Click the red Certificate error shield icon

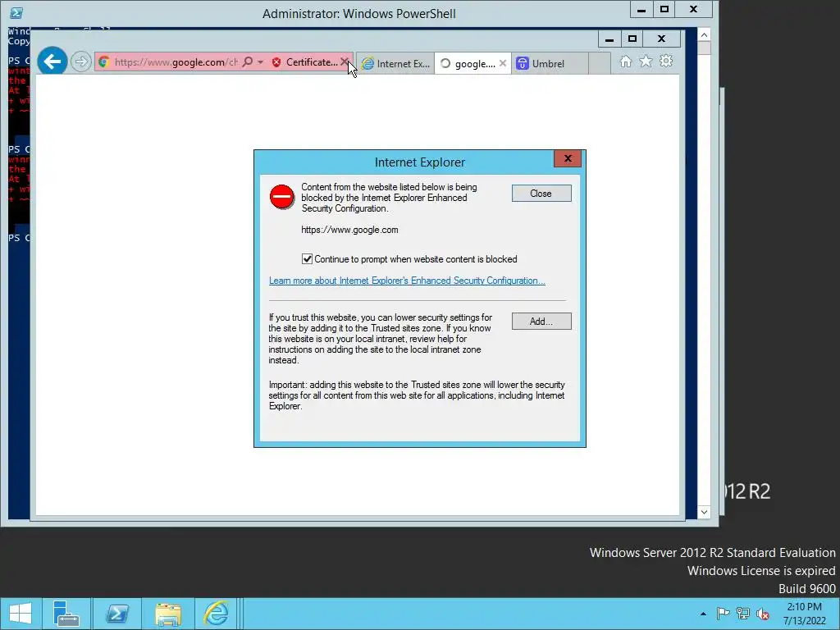coord(276,62)
